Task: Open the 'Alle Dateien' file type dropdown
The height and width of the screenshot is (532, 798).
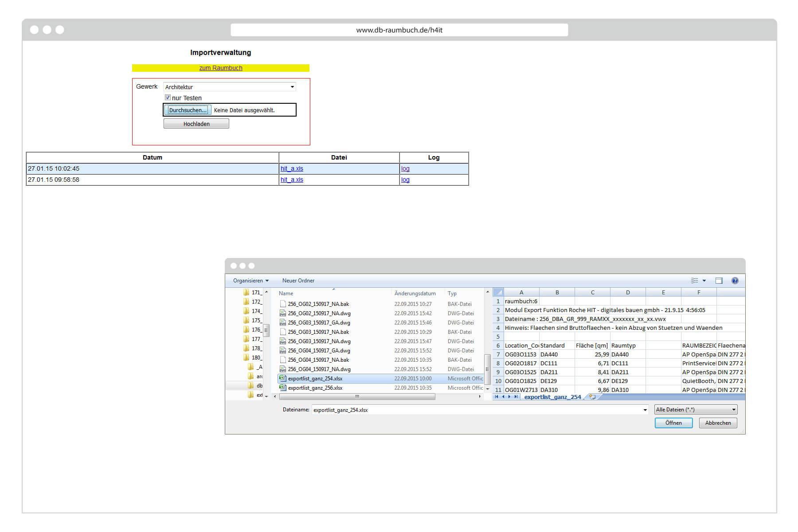Action: coord(696,410)
